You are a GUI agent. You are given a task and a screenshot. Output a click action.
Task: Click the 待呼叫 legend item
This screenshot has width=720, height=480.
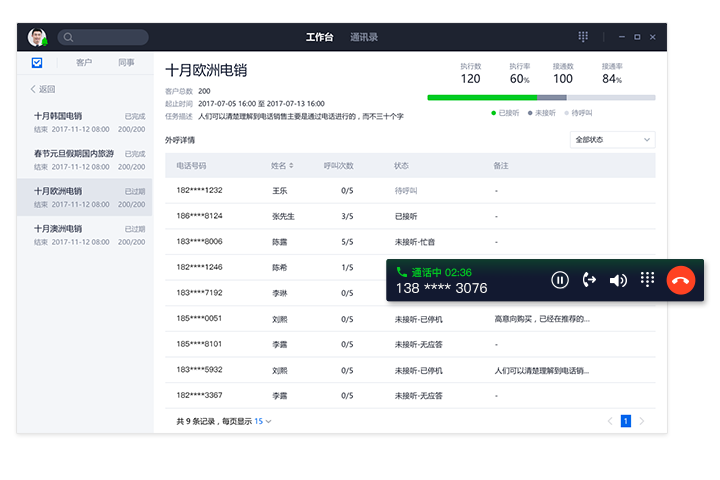click(578, 113)
